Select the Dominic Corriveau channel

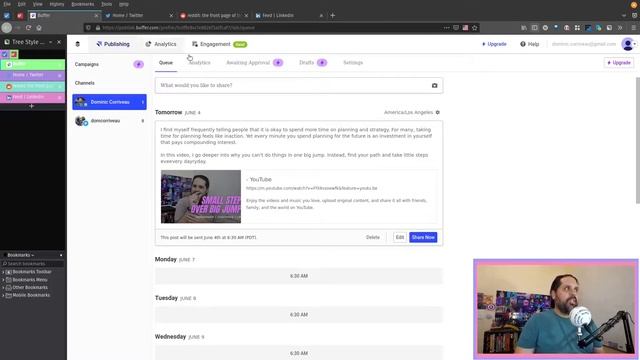click(x=109, y=102)
